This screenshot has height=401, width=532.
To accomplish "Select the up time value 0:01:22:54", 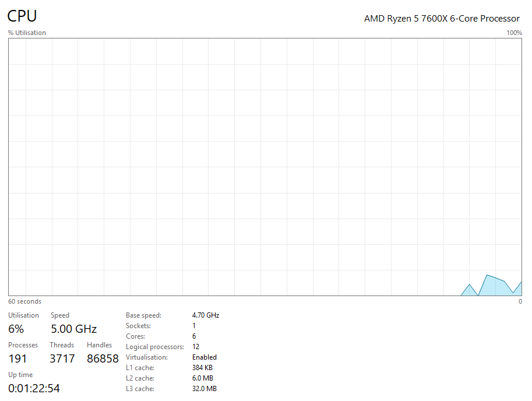I will (34, 388).
